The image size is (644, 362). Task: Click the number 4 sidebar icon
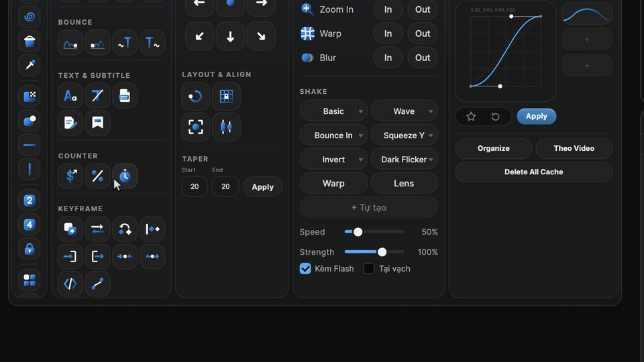tap(29, 225)
